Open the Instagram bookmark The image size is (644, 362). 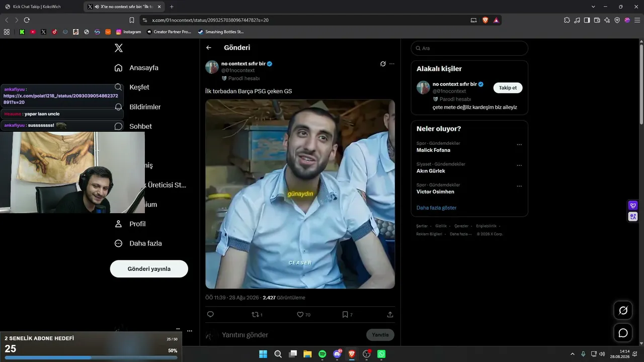click(x=129, y=32)
